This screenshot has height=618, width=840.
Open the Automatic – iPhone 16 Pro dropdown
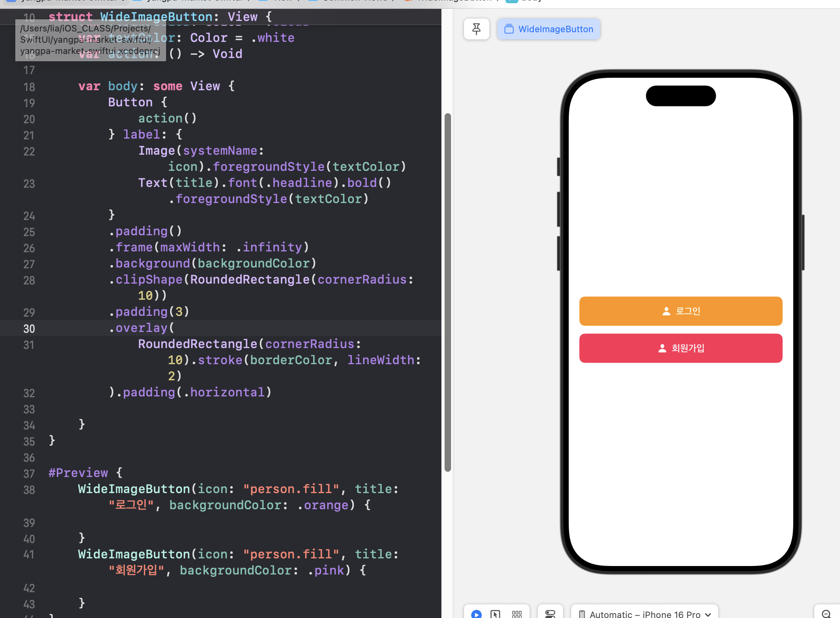(x=644, y=614)
